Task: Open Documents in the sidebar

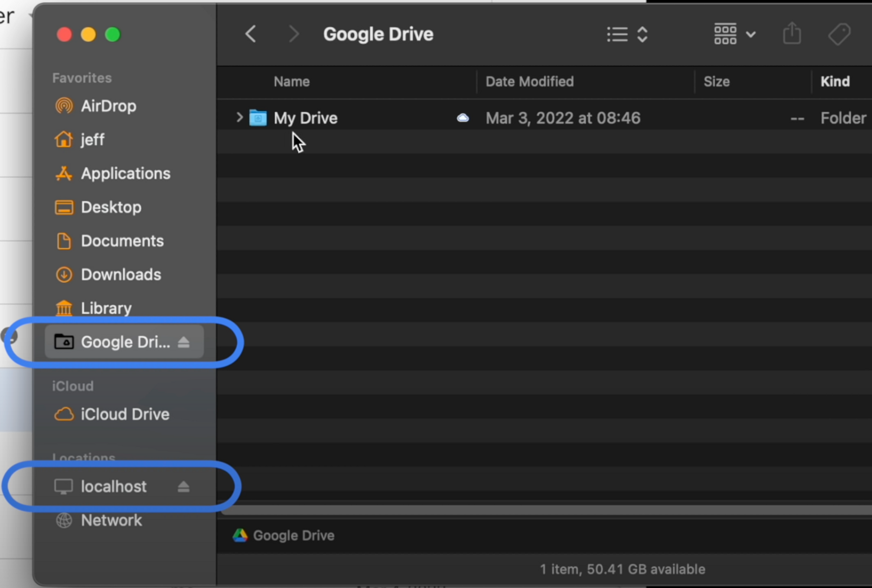Action: [122, 241]
